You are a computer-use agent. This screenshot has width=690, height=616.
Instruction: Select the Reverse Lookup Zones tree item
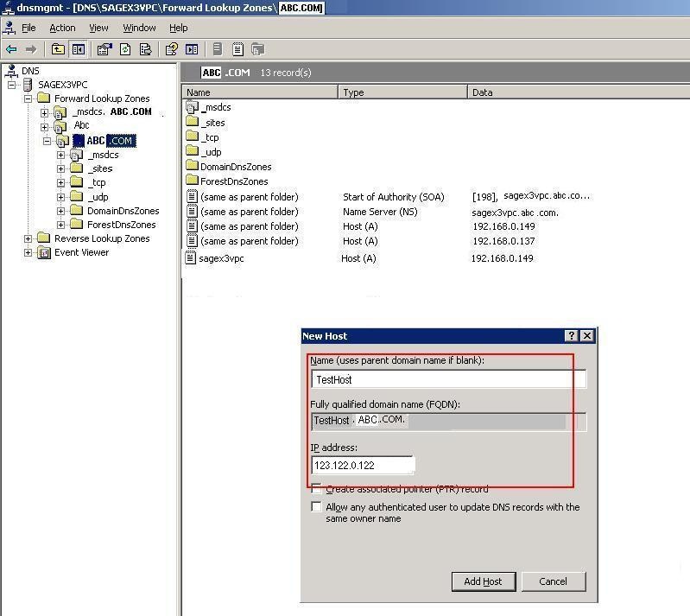click(102, 238)
